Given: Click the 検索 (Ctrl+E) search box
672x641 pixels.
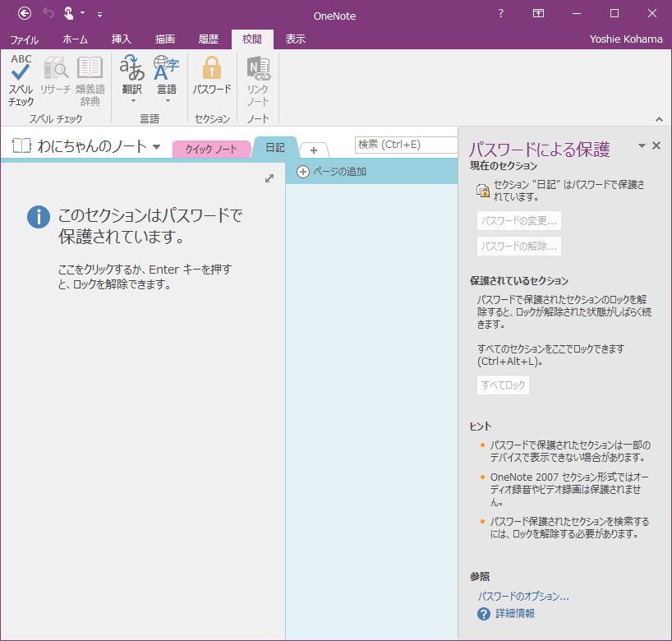Looking at the screenshot, I should point(407,145).
